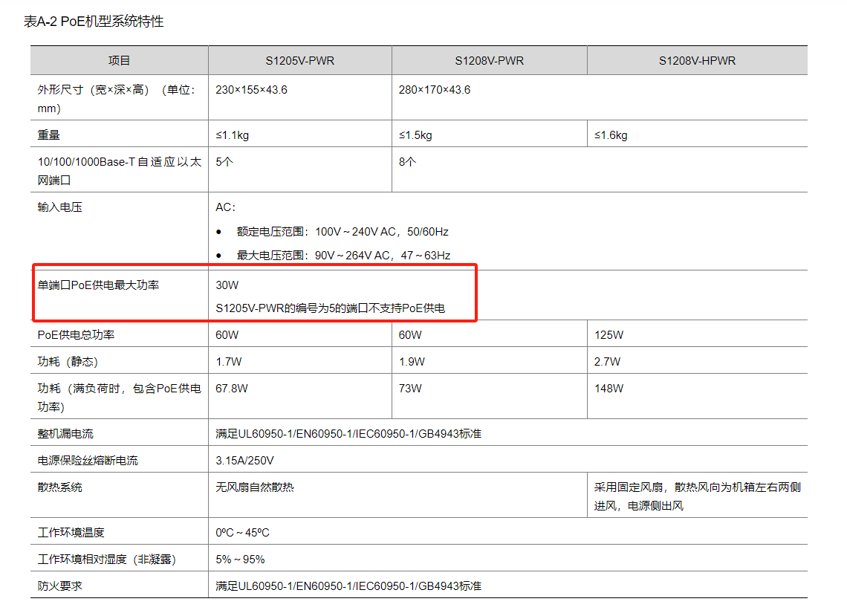
Task: Click the 输入电压 row label
Action: click(59, 207)
